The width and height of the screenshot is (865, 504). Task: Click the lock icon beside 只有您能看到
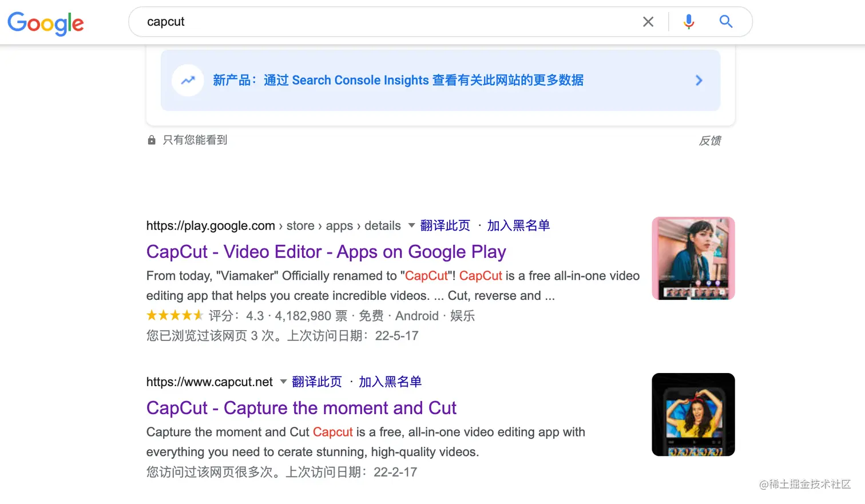[x=152, y=140]
